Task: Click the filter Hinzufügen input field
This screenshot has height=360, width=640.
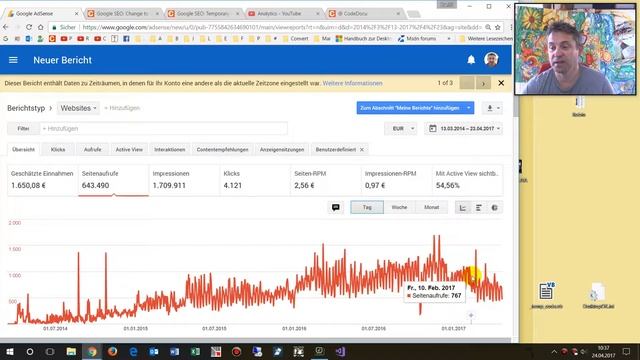Action: [x=164, y=129]
